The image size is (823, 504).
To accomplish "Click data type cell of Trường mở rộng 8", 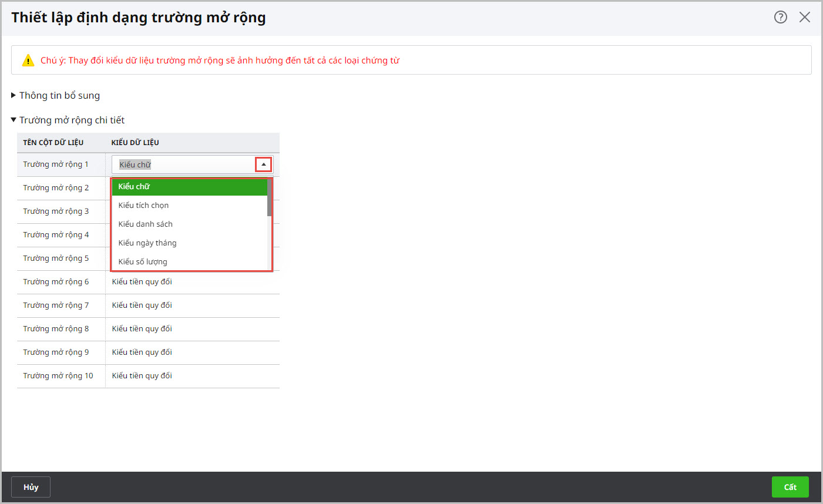I will (x=192, y=329).
